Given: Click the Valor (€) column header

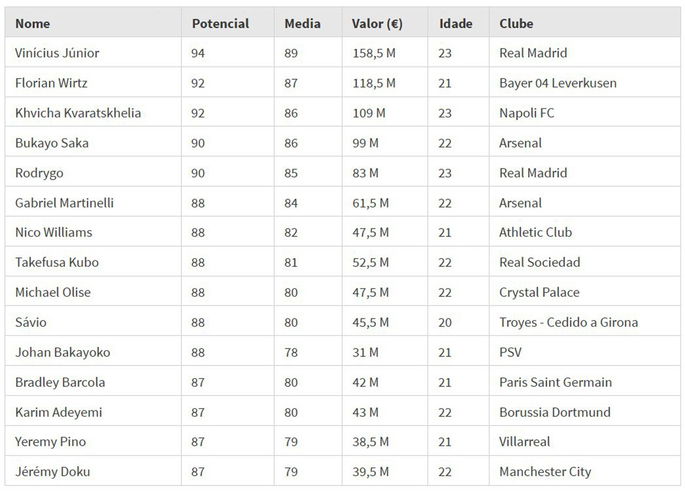Looking at the screenshot, I should click(x=377, y=23).
